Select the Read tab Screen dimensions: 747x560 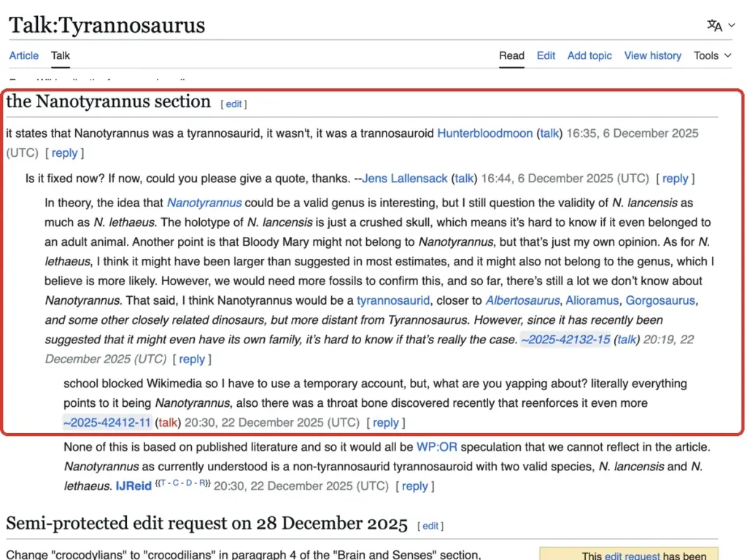(x=511, y=55)
